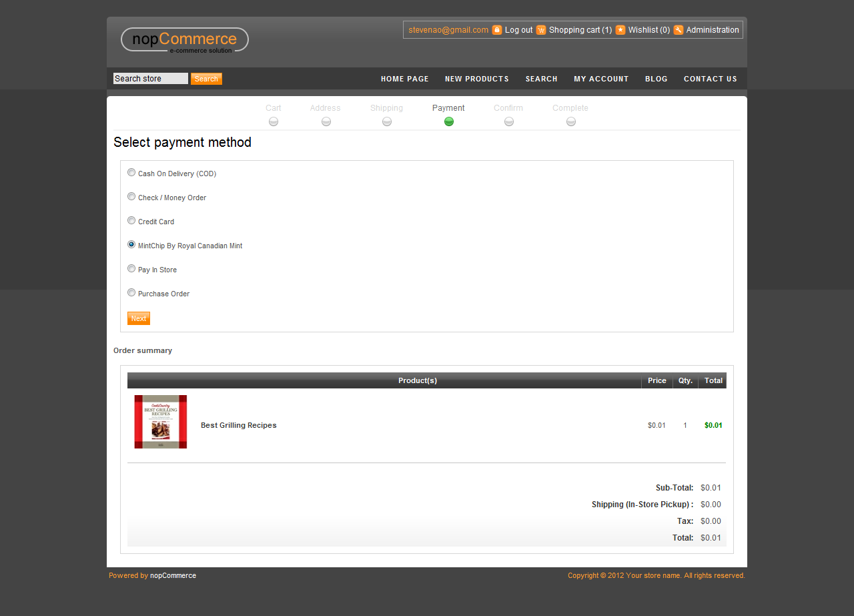
Task: Click the Order summary heading
Action: [x=143, y=350]
